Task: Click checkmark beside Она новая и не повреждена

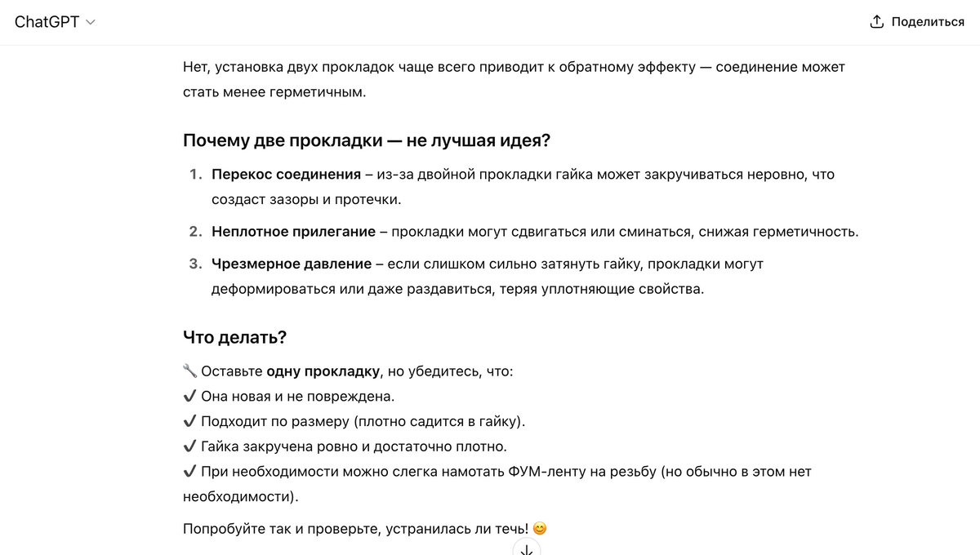Action: [189, 397]
